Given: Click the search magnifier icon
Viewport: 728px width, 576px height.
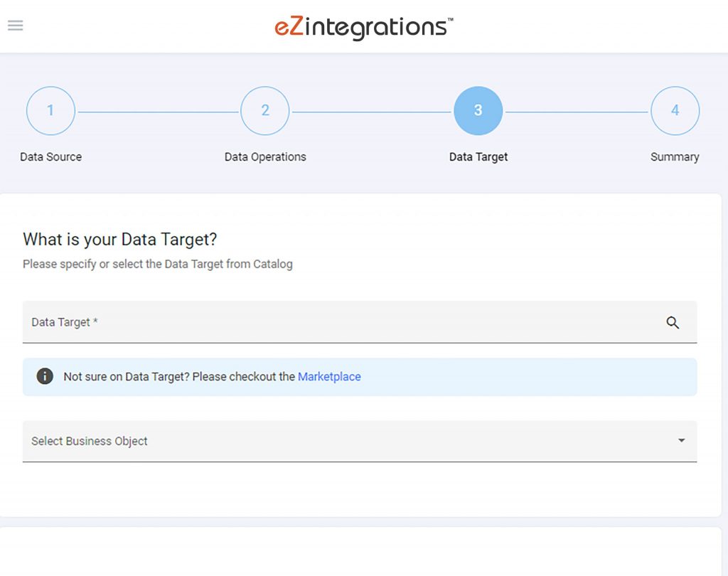Looking at the screenshot, I should (673, 322).
